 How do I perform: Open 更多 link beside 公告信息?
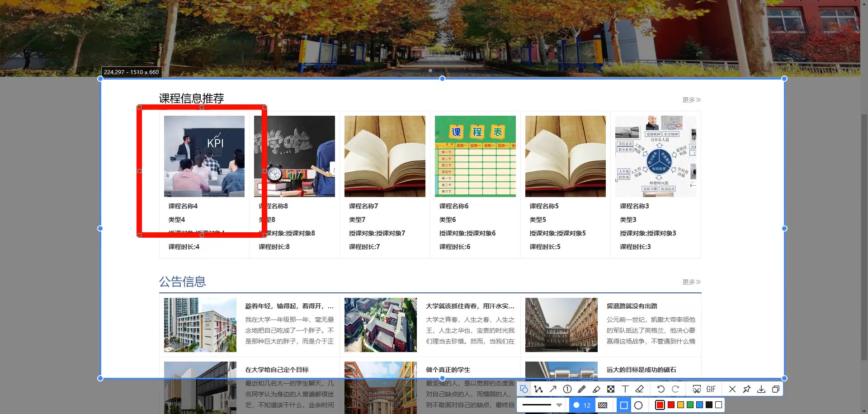tap(691, 282)
